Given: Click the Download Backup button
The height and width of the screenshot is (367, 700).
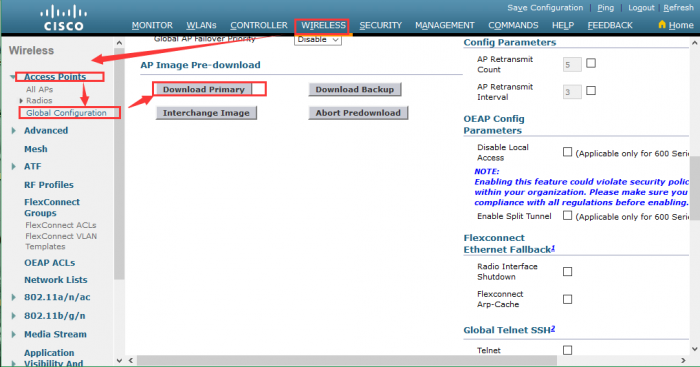Looking at the screenshot, I should (x=354, y=89).
